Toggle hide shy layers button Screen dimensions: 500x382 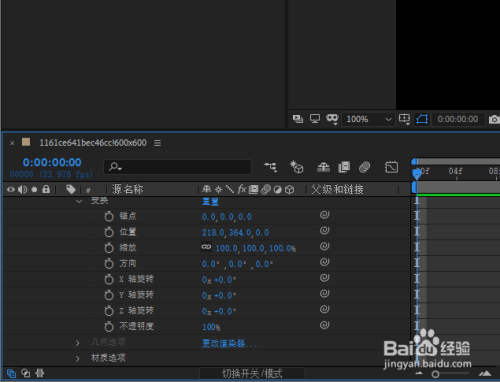tap(323, 167)
